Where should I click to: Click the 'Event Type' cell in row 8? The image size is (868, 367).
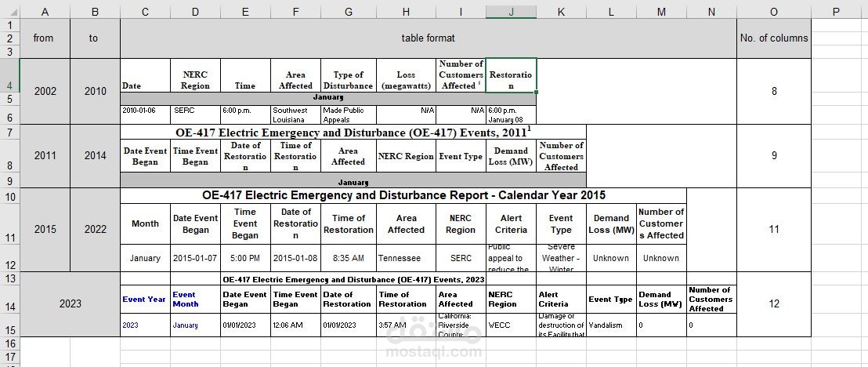click(x=461, y=156)
